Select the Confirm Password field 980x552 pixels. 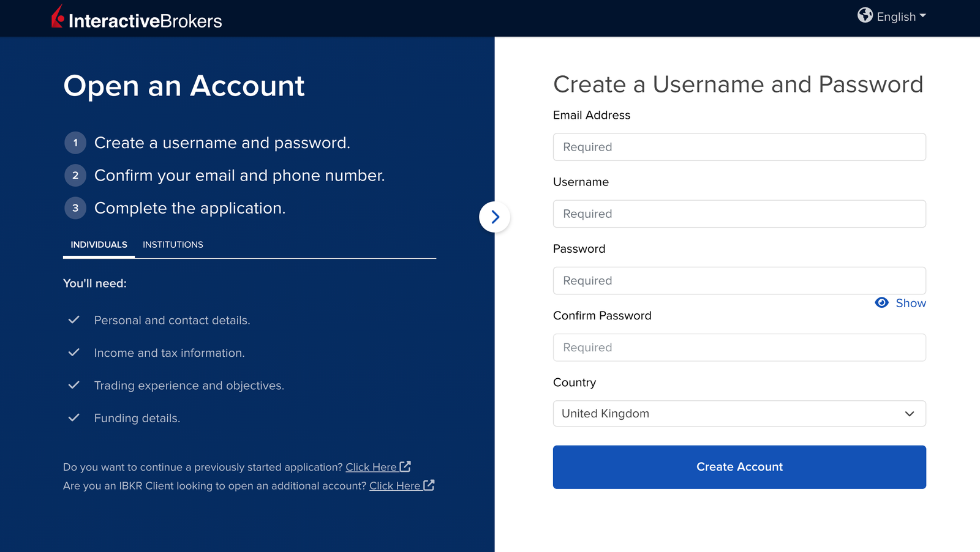739,348
